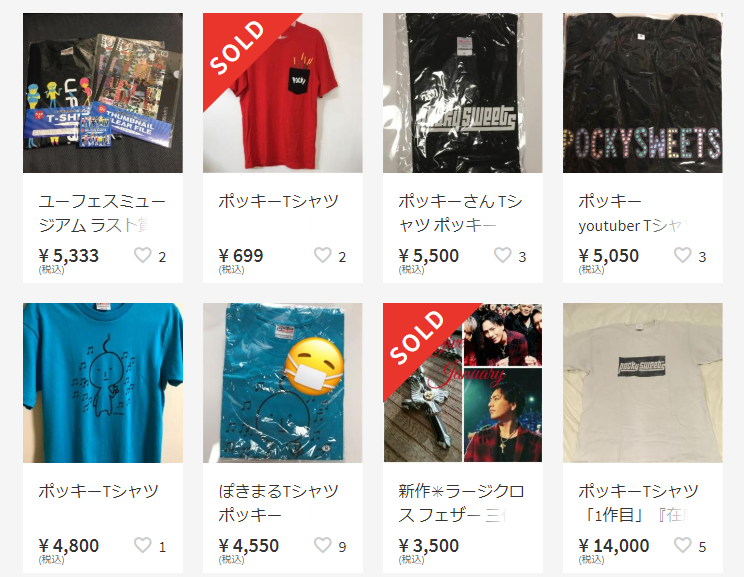This screenshot has width=744, height=577.
Task: View black Pocky Sweets bagged shirt photo
Action: pos(463,93)
